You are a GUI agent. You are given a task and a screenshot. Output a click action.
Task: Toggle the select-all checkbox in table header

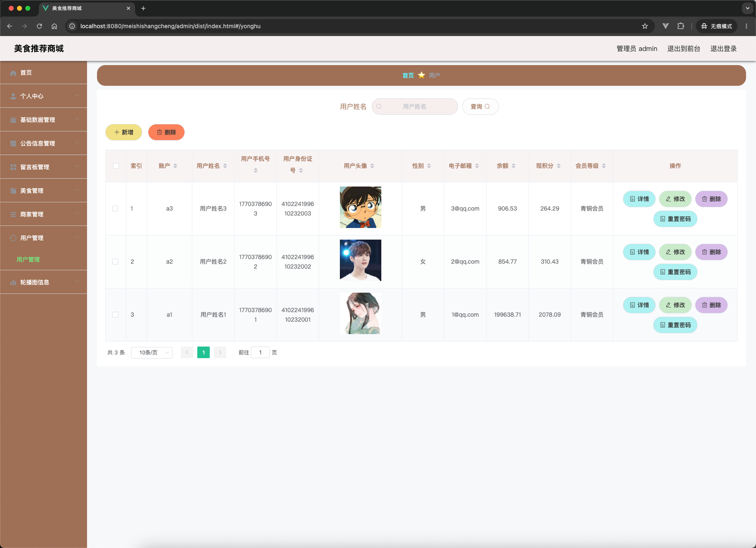[116, 166]
